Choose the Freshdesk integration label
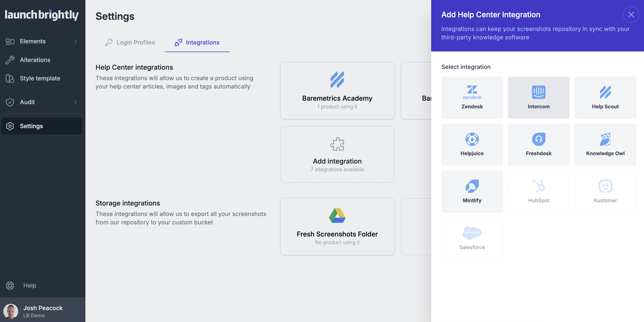Screen dimensions: 644x322 pyautogui.click(x=539, y=154)
